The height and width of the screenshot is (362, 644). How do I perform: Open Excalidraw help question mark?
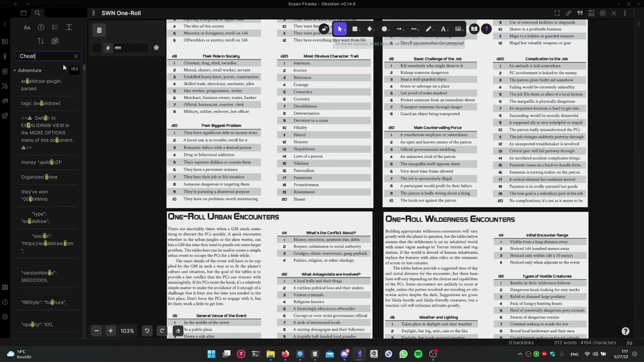pos(625,331)
